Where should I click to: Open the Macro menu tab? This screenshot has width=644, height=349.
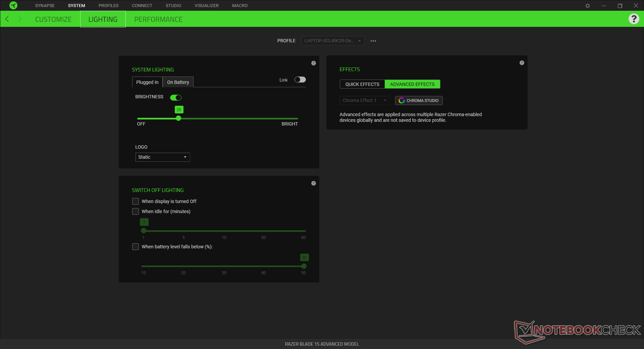pyautogui.click(x=240, y=6)
